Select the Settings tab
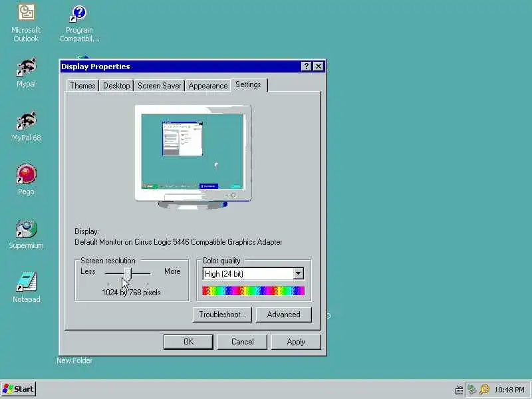 click(x=249, y=84)
